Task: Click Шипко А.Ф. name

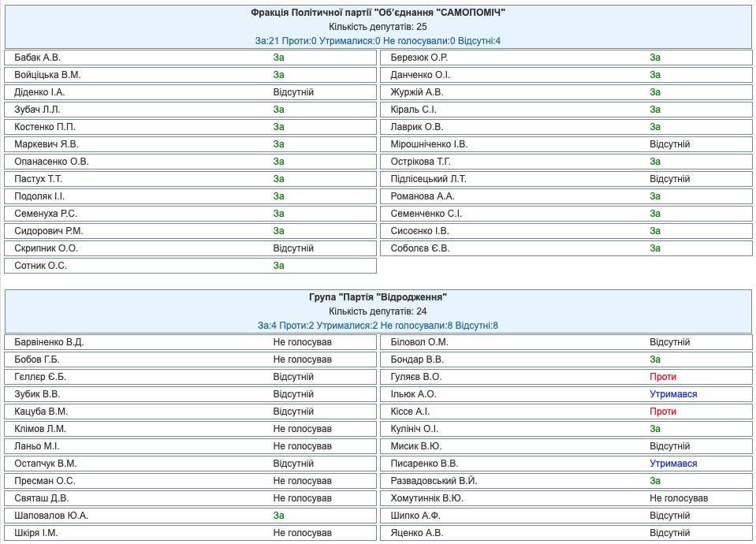Action: coord(415,516)
